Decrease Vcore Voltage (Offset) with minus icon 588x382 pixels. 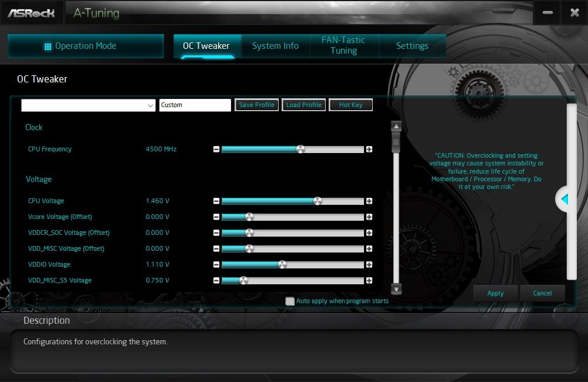216,217
